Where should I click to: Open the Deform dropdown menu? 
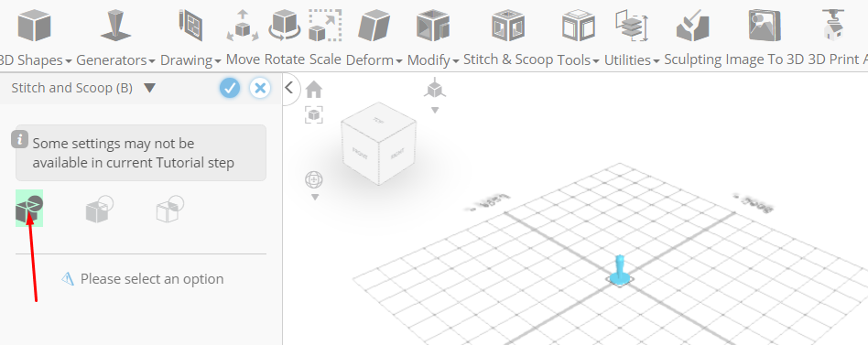pos(374,59)
